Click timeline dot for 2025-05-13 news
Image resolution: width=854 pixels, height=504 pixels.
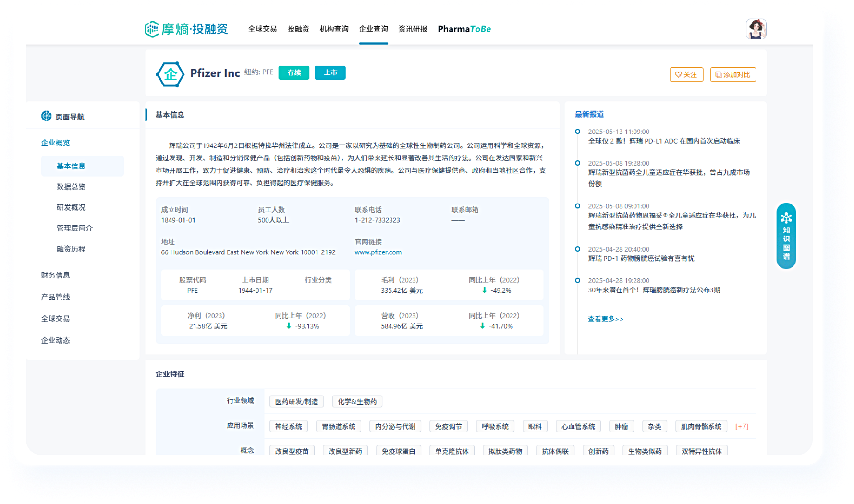coord(577,132)
